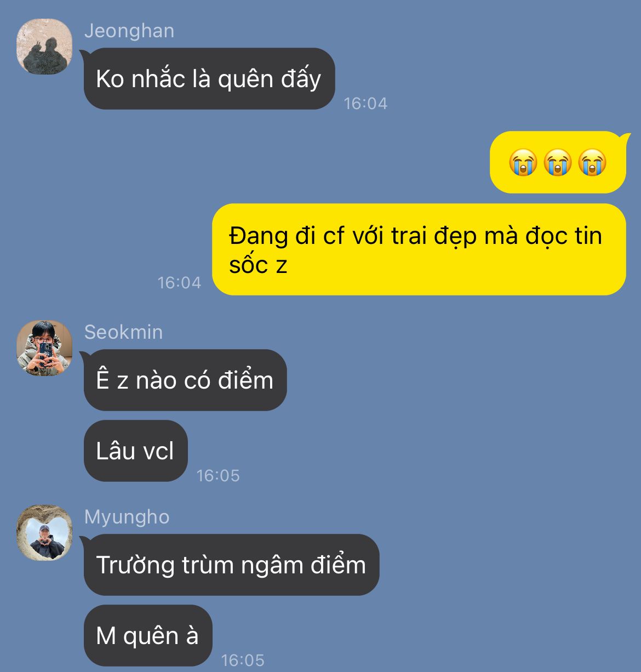The height and width of the screenshot is (672, 641).
Task: Open Myungho's heart-shaped avatar
Action: click(44, 533)
